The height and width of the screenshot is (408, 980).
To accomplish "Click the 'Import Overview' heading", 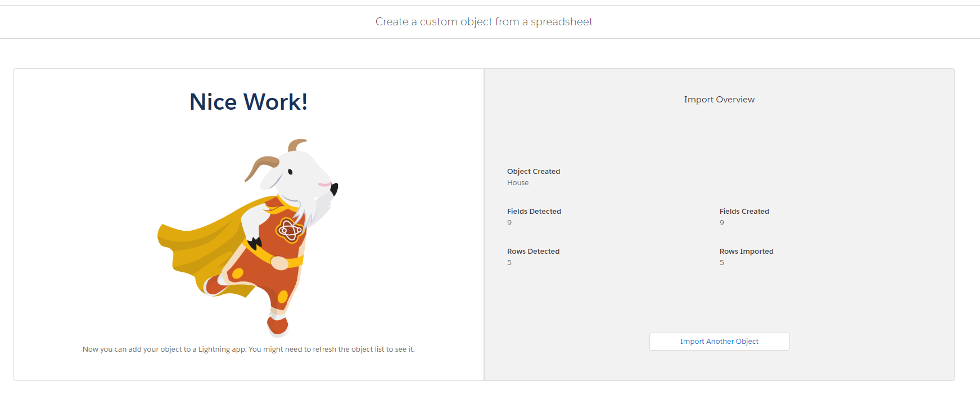I will (719, 100).
